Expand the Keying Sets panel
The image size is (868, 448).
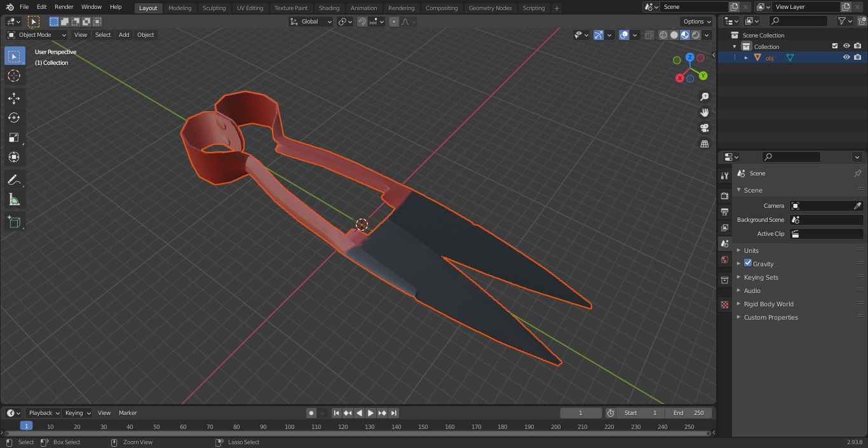pos(761,277)
